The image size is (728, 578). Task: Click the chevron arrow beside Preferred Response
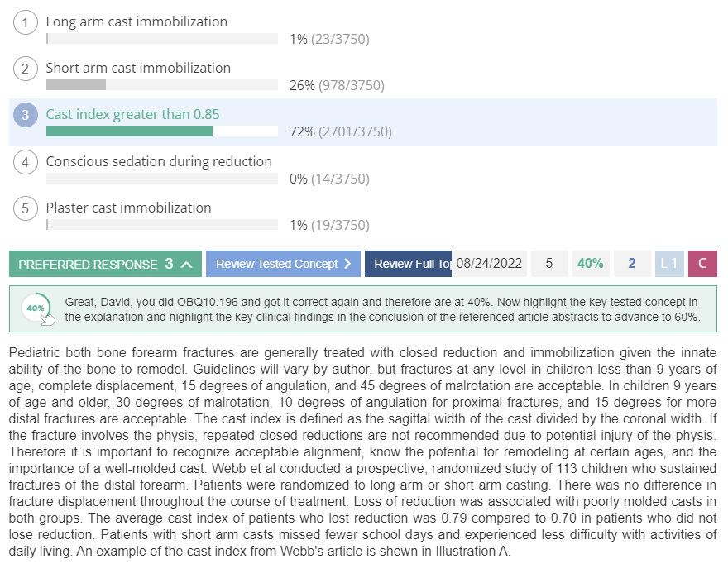(187, 264)
